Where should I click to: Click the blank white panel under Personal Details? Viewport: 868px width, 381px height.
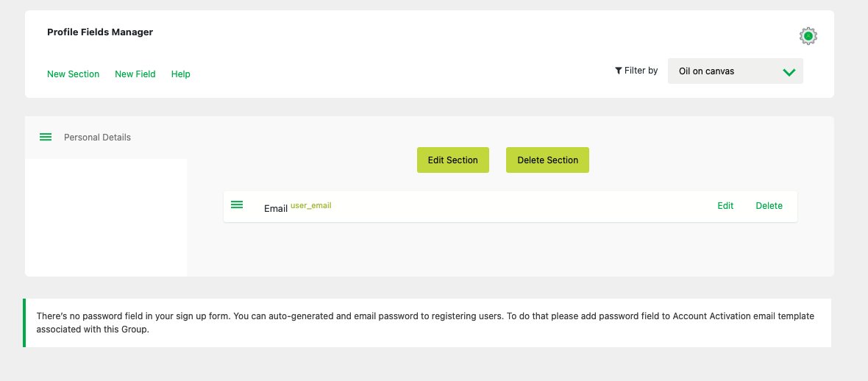(x=106, y=217)
